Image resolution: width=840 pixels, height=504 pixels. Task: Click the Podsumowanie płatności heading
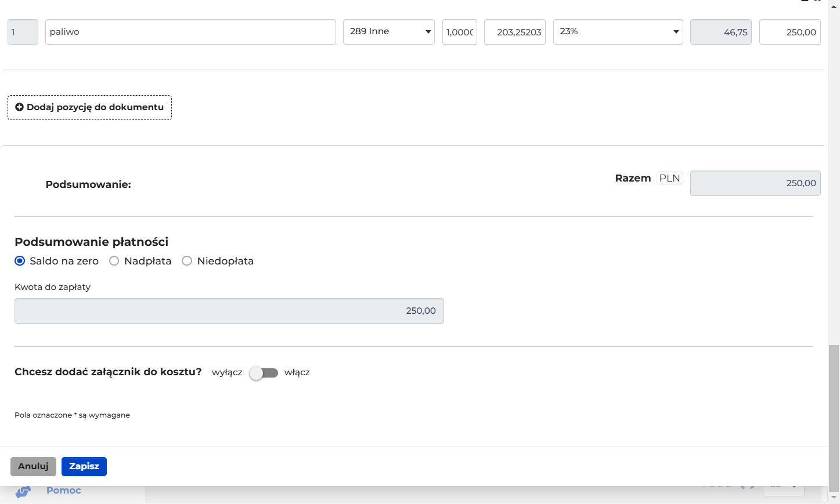(x=92, y=242)
